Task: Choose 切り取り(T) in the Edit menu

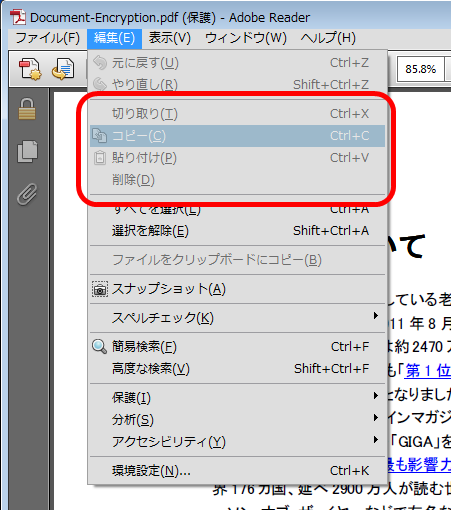Action: click(x=237, y=114)
